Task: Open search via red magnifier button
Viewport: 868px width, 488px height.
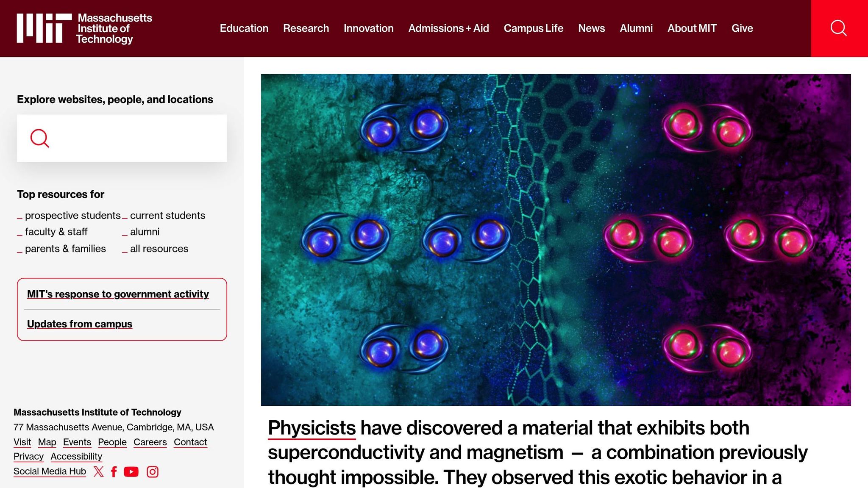Action: pyautogui.click(x=839, y=28)
